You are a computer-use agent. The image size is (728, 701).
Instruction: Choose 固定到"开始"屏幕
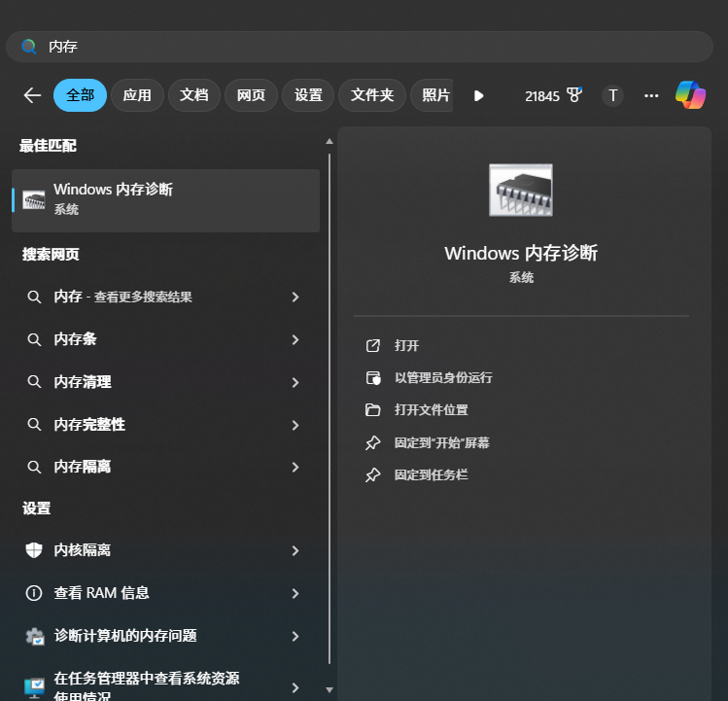coord(442,442)
